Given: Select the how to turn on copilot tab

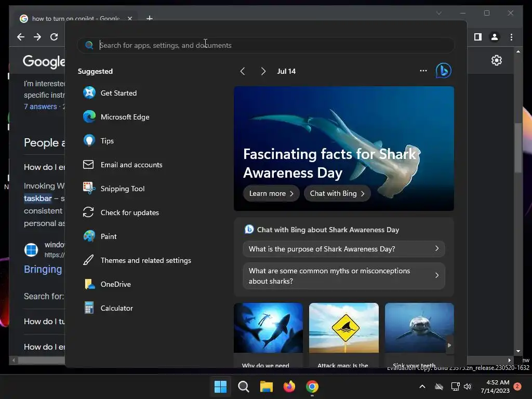Looking at the screenshot, I should pos(76,18).
